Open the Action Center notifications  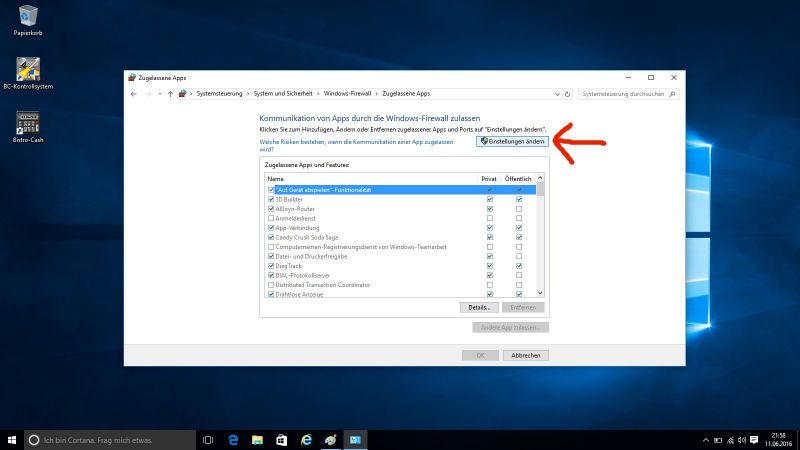[754, 440]
